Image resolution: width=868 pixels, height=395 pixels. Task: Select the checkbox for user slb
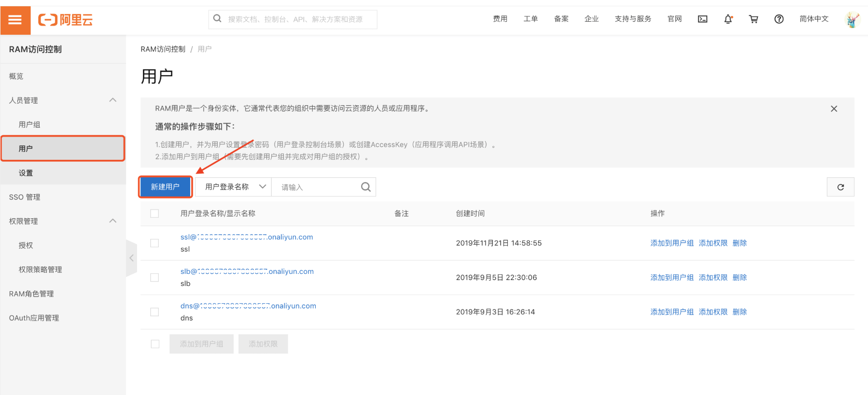154,278
